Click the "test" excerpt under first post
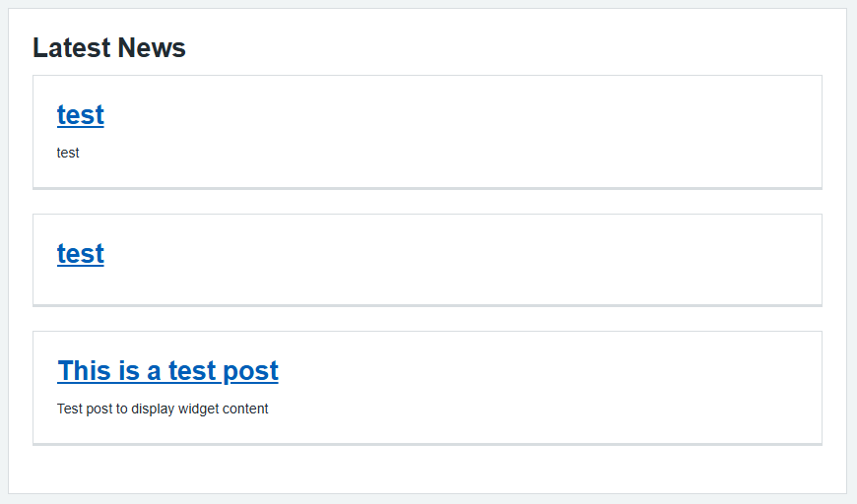857x504 pixels. click(68, 153)
